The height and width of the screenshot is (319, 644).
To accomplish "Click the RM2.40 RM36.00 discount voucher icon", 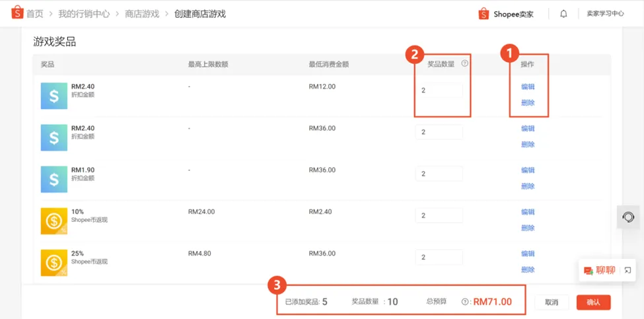I will 54,137.
